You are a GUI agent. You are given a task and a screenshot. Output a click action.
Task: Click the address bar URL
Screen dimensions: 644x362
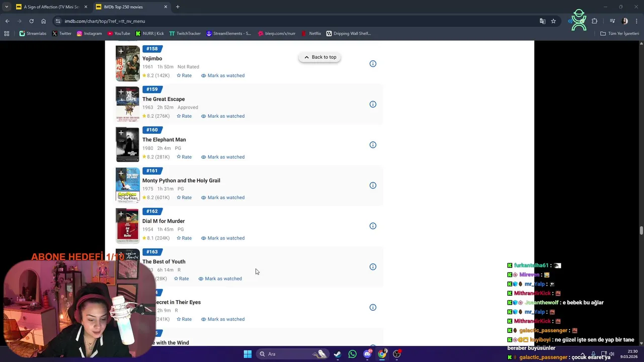coord(105,21)
